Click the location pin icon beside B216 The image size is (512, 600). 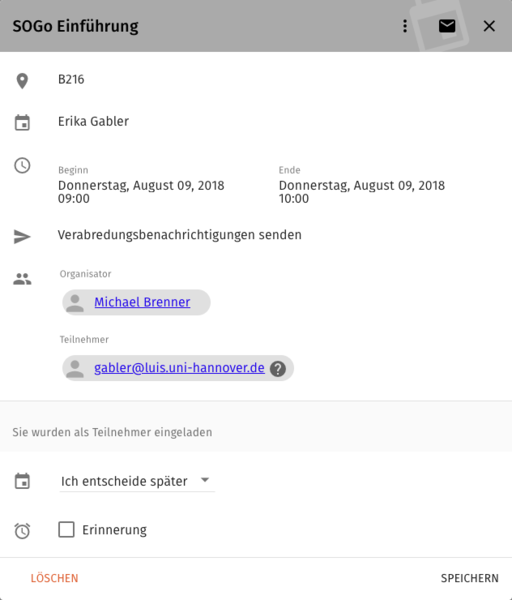pyautogui.click(x=22, y=81)
